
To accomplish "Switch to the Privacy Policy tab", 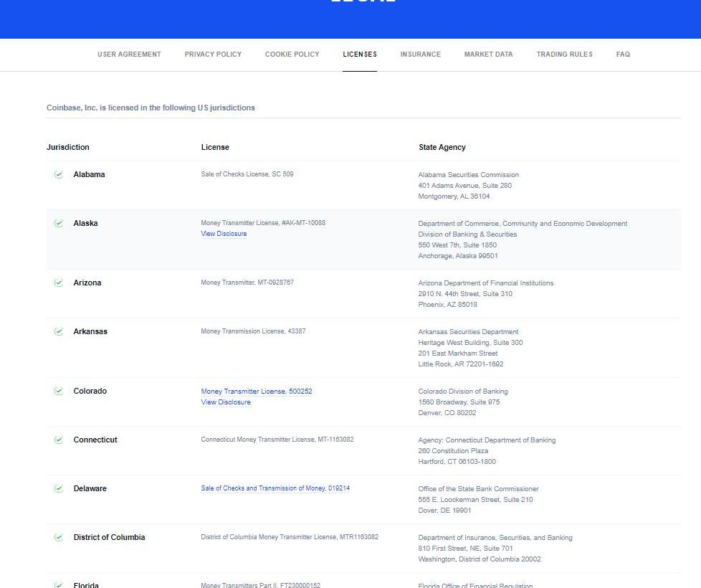I will click(x=213, y=54).
